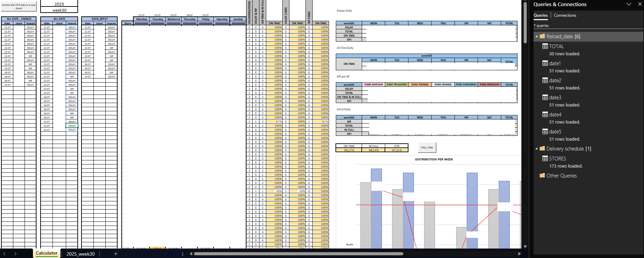Click the PL991 POZNAN header cell
The height and width of the screenshot is (258, 644).
click(420, 84)
